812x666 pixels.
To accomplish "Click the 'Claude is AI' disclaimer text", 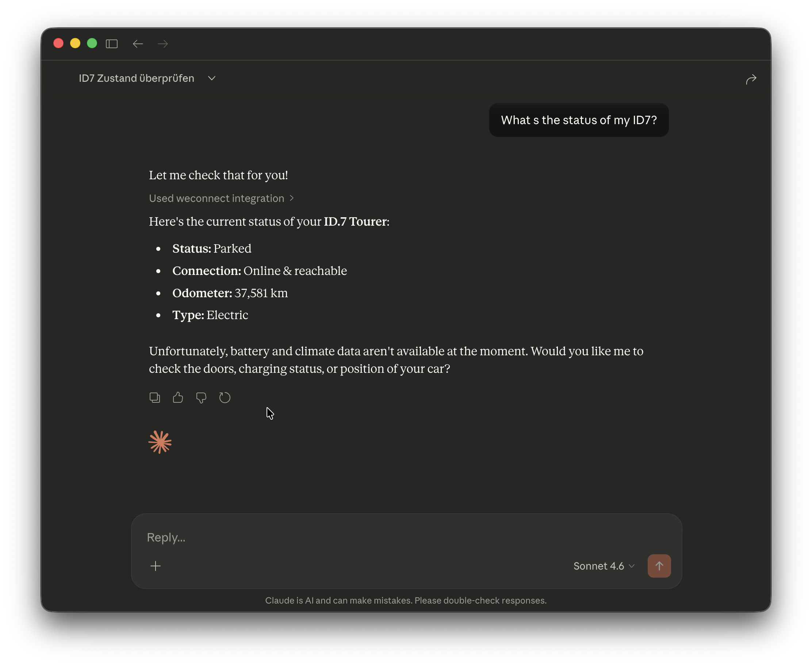I will 406,600.
